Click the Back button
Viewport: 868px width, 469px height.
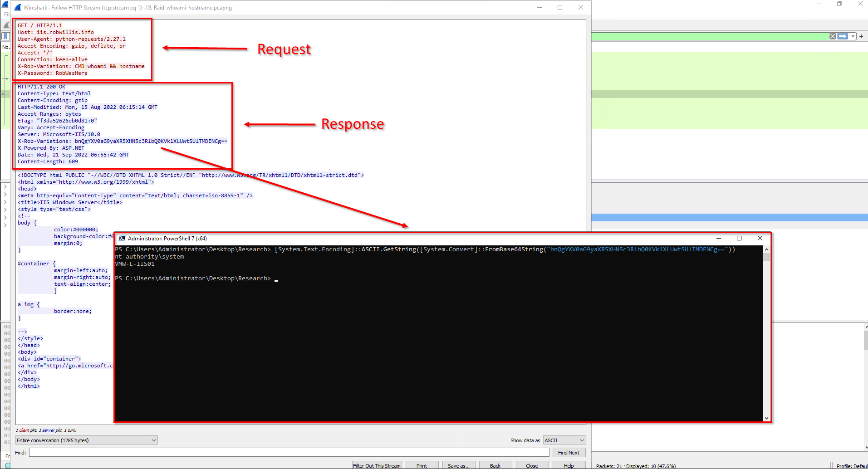(x=495, y=465)
